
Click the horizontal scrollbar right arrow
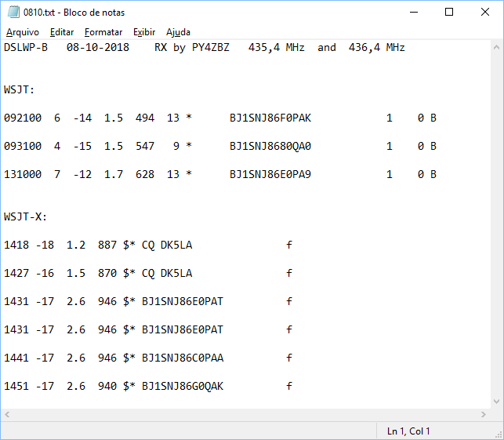click(x=484, y=415)
